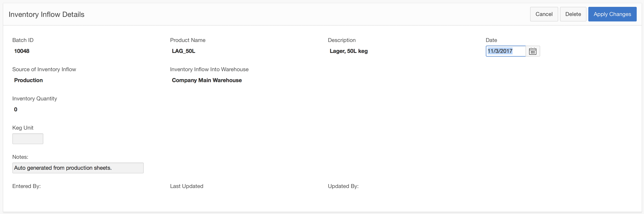Screen dimensions: 644x214
Task: Focus the Date input field showing 11/3/2017
Action: click(505, 51)
